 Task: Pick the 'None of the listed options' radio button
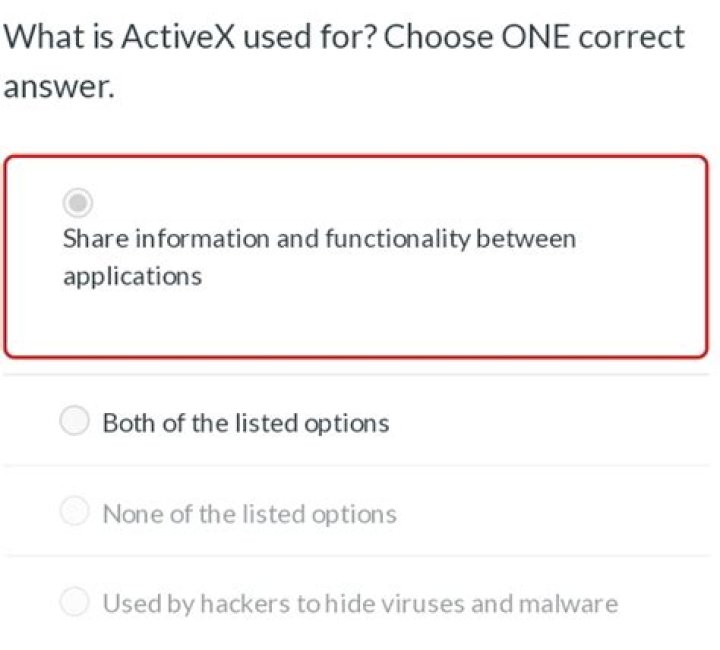tap(75, 513)
